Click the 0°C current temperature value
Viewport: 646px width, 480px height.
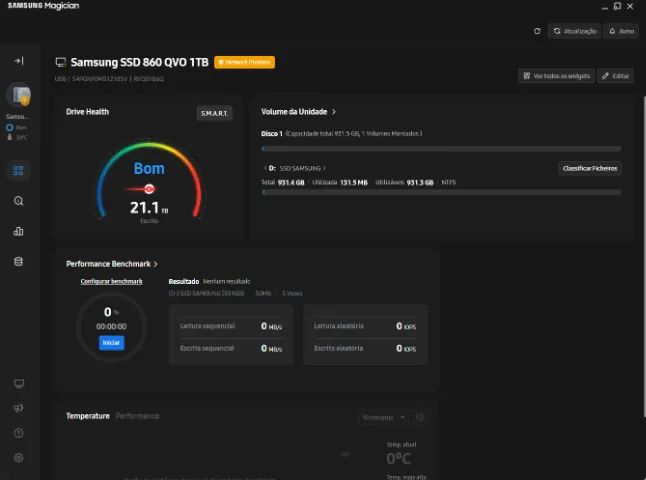coord(398,458)
